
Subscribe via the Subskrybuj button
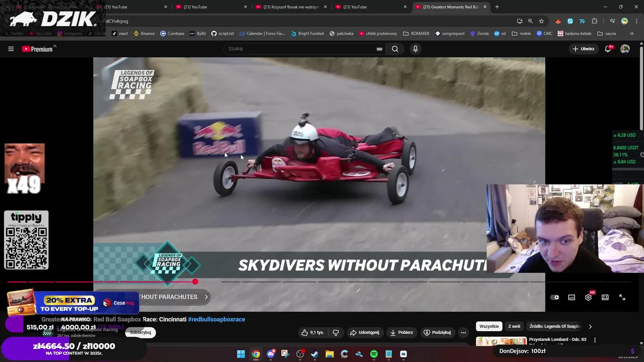click(x=140, y=332)
